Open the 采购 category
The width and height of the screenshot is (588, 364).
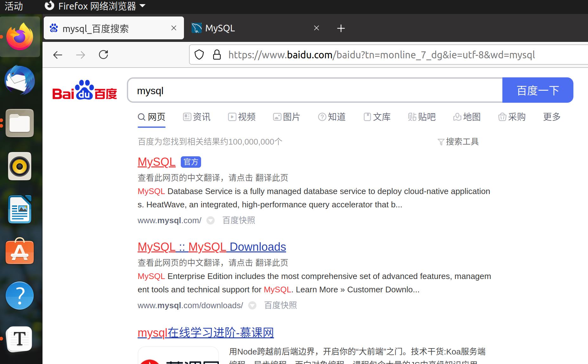512,117
